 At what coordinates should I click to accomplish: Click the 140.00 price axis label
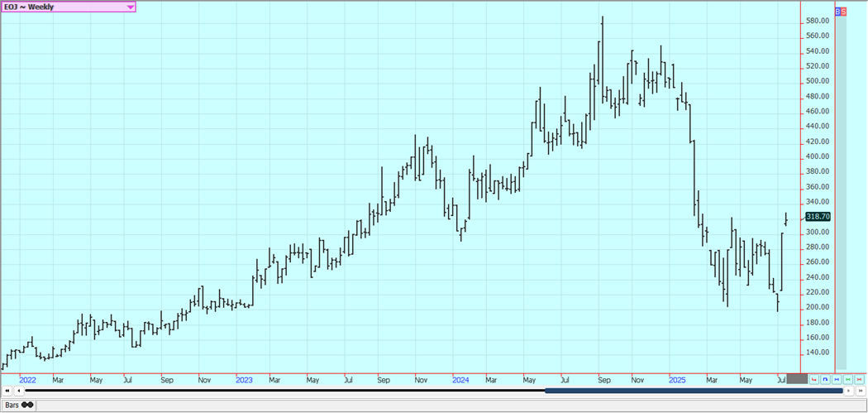coord(818,353)
